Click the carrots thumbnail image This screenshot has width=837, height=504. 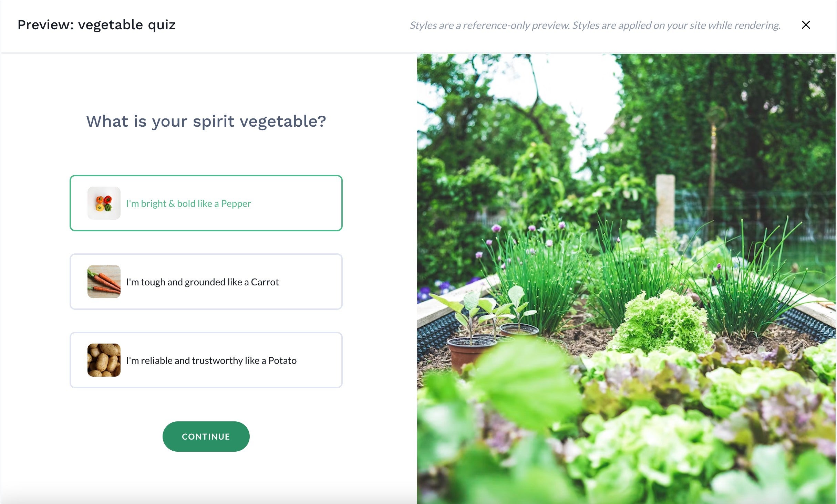coord(104,282)
